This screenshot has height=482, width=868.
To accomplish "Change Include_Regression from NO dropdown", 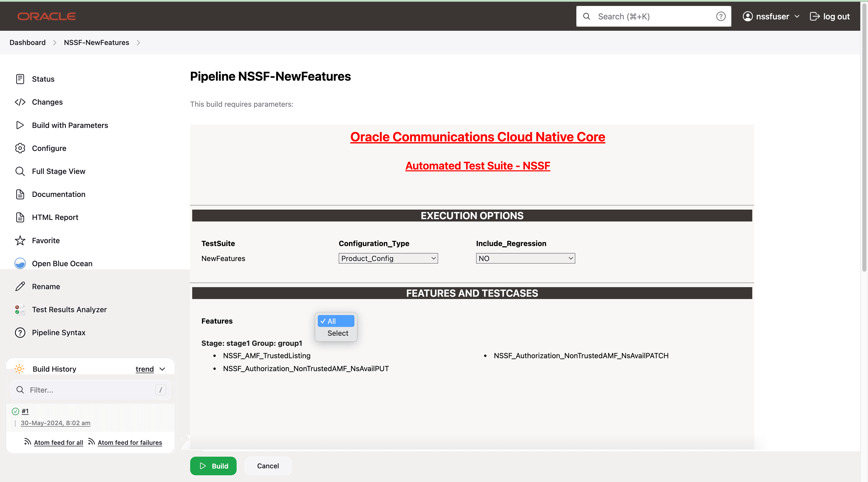I will coord(525,258).
